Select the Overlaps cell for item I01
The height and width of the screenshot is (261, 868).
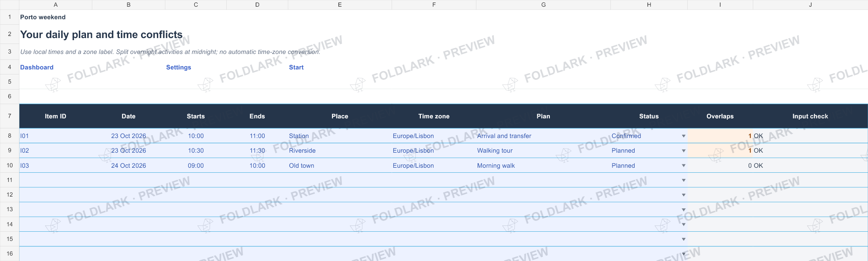tap(720, 136)
